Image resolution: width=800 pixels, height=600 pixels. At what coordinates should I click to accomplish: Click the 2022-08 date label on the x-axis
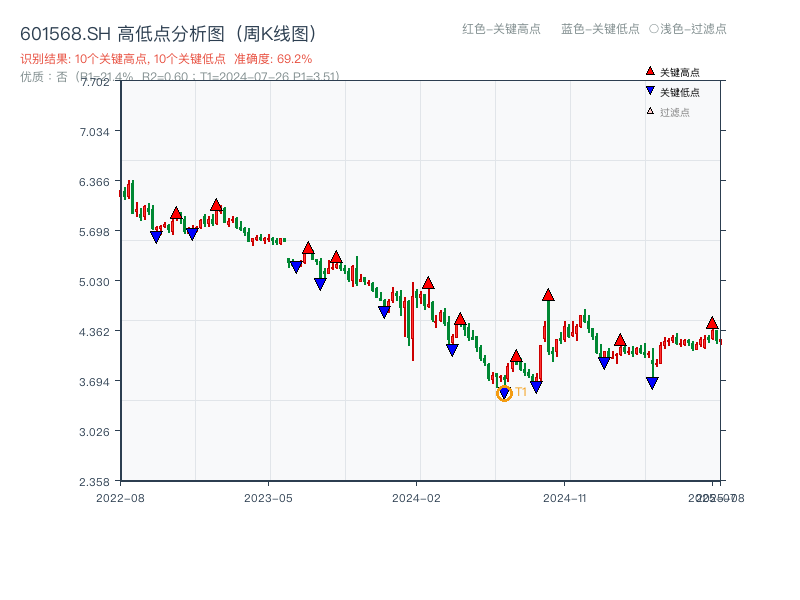click(120, 497)
